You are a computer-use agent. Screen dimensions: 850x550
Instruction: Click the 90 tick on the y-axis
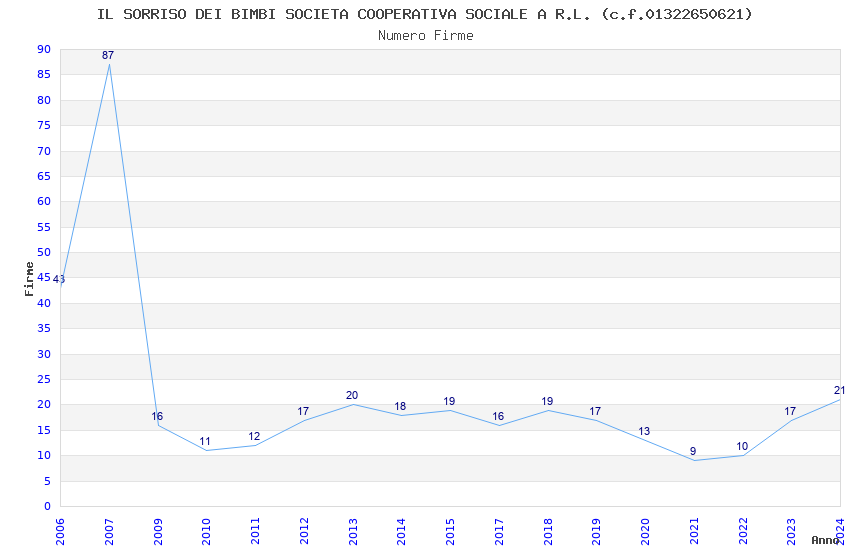coord(43,49)
